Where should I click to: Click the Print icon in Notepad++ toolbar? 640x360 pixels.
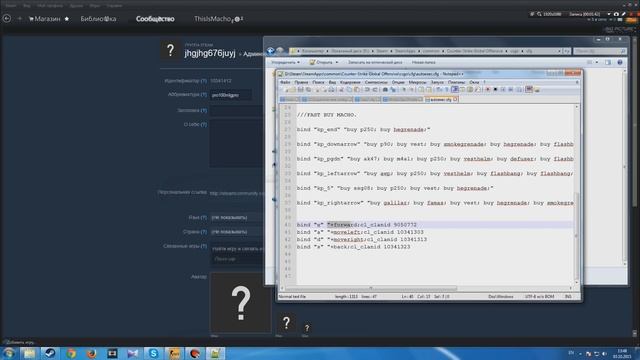331,89
